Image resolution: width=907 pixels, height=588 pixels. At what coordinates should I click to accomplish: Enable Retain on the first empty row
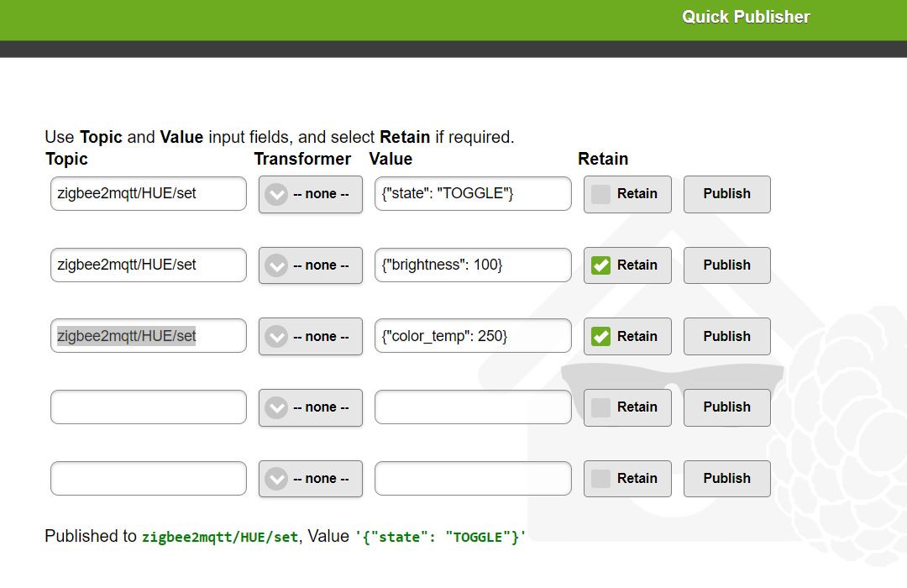point(601,407)
